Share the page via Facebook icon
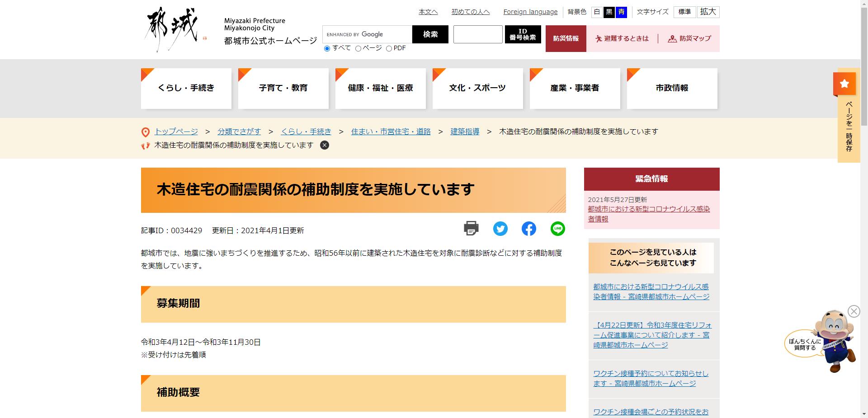The image size is (868, 418). click(529, 229)
